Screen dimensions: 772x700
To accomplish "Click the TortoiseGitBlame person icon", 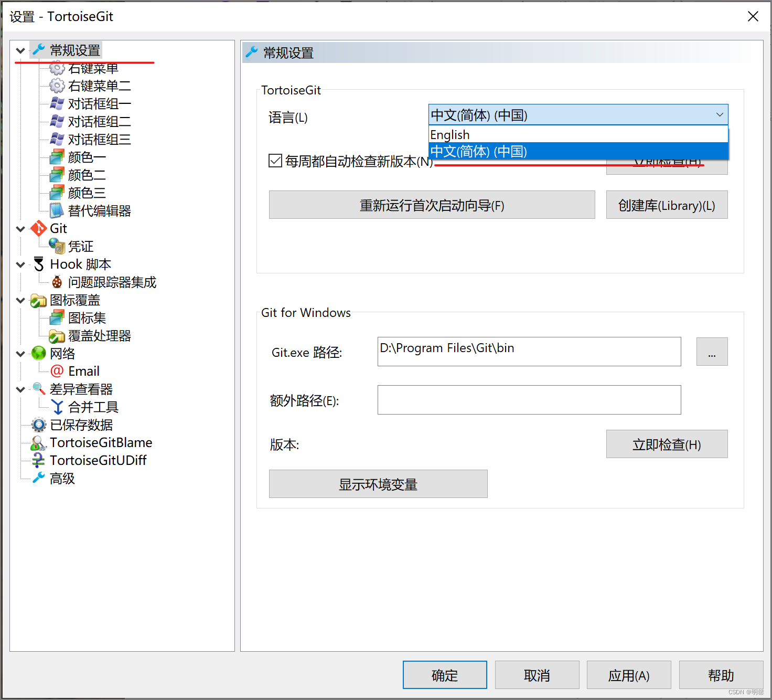I will click(x=38, y=443).
